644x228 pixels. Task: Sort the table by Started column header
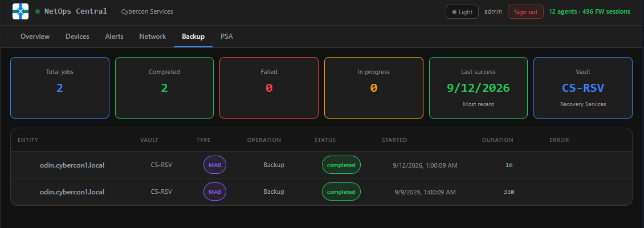pyautogui.click(x=394, y=140)
